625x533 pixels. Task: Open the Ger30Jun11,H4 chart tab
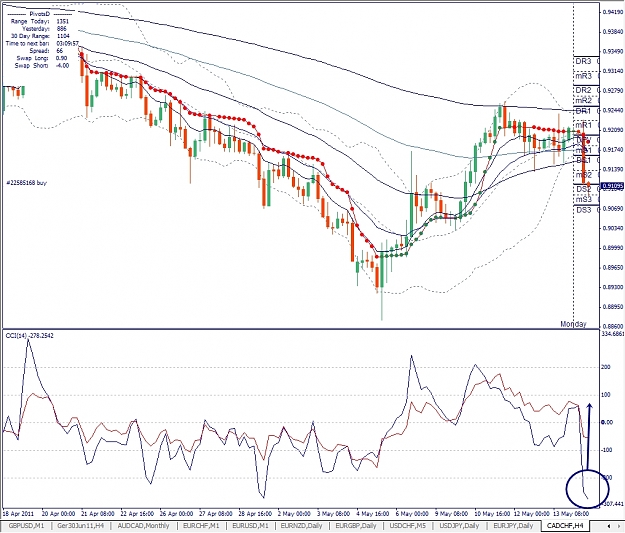80,525
